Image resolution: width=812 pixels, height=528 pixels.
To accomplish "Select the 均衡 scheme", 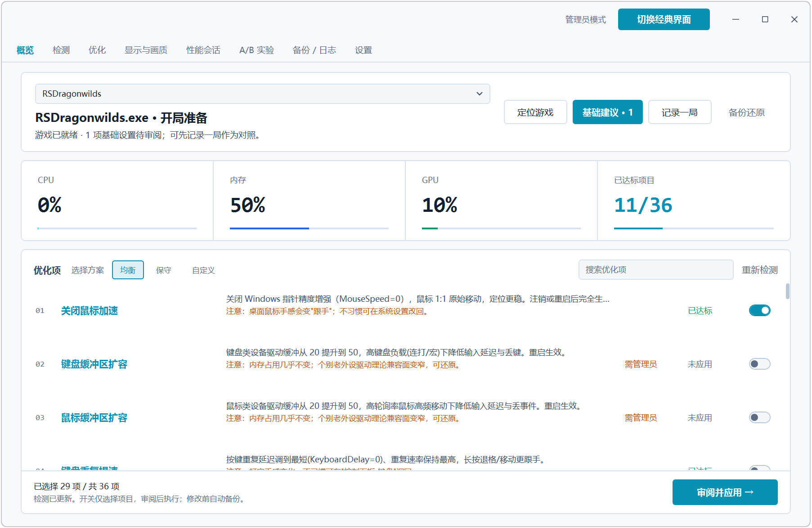I will [128, 270].
